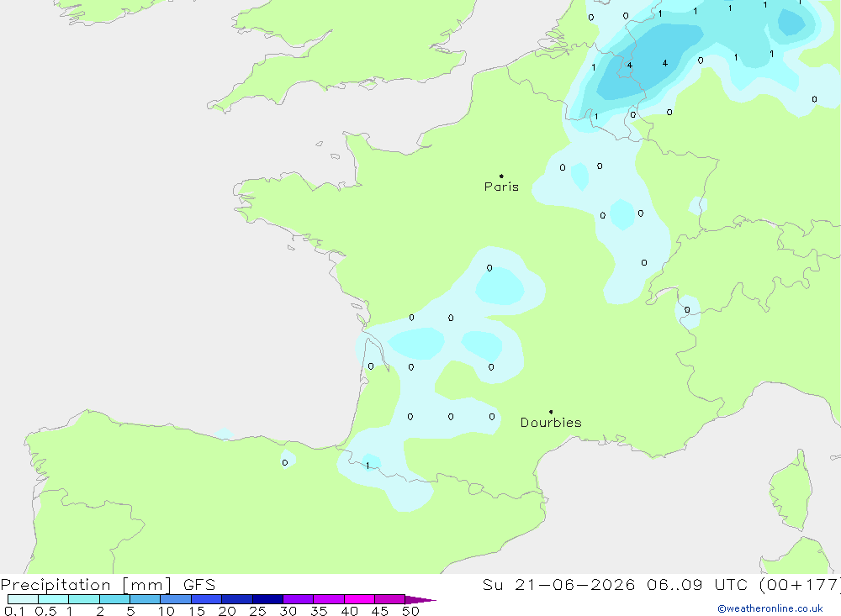Screen dimensions: 841x616
Task: Click the 1 mm value near the Pyrenees
Action: click(x=368, y=466)
